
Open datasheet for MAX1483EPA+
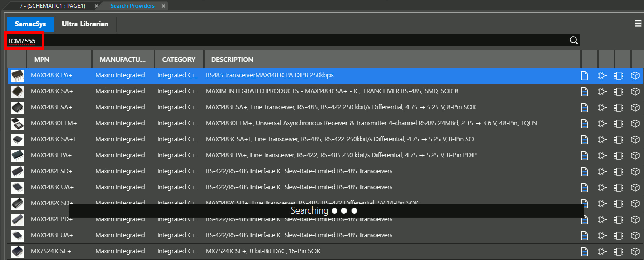tap(585, 156)
